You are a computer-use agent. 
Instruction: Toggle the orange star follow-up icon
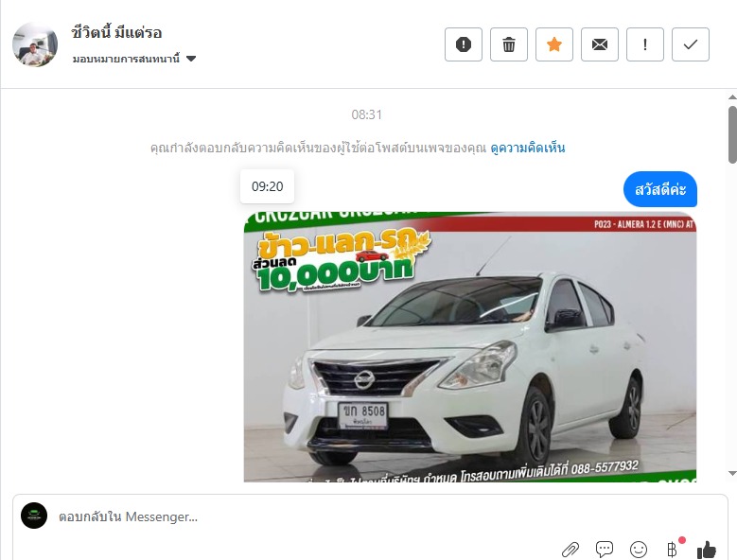(x=554, y=44)
